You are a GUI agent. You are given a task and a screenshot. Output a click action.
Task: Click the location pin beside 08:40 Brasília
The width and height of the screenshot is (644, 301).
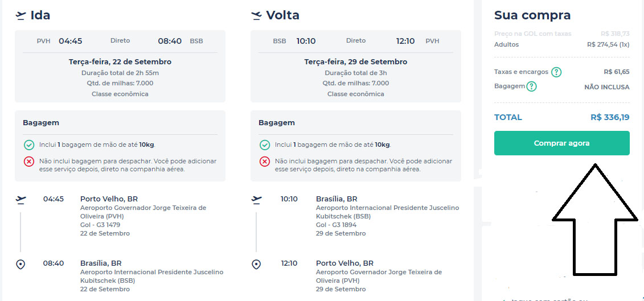point(21,264)
